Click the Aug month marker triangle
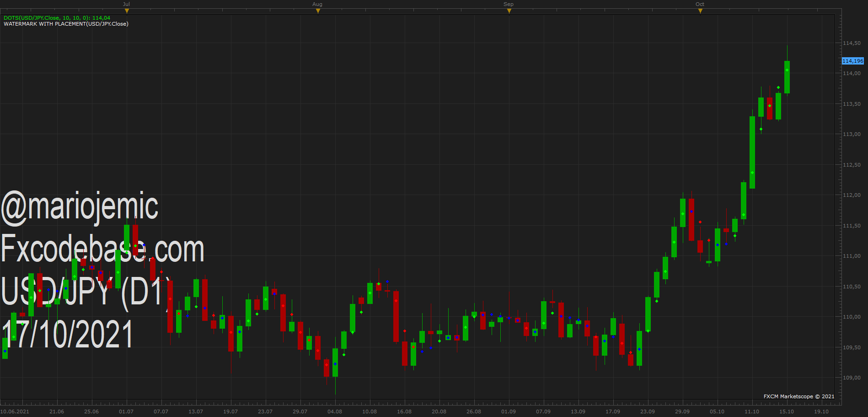 click(x=318, y=11)
